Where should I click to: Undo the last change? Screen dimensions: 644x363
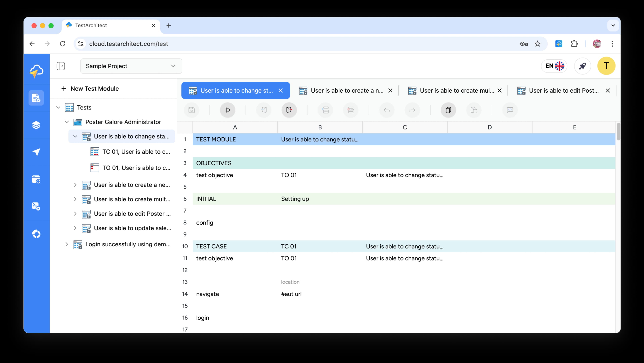click(387, 110)
